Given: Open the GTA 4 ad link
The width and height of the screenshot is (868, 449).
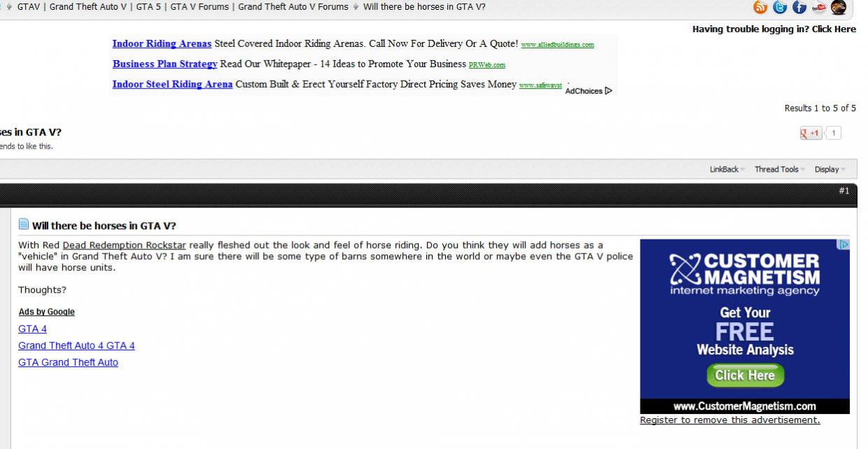Looking at the screenshot, I should point(32,329).
